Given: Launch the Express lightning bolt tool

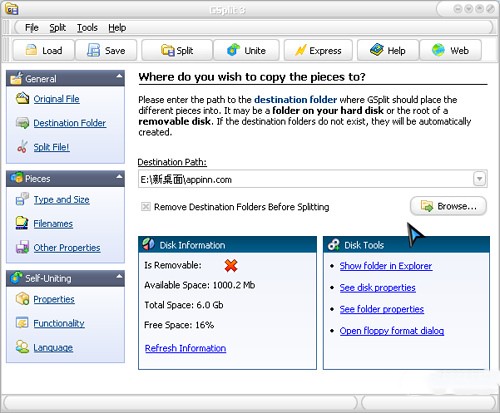Looking at the screenshot, I should point(318,50).
